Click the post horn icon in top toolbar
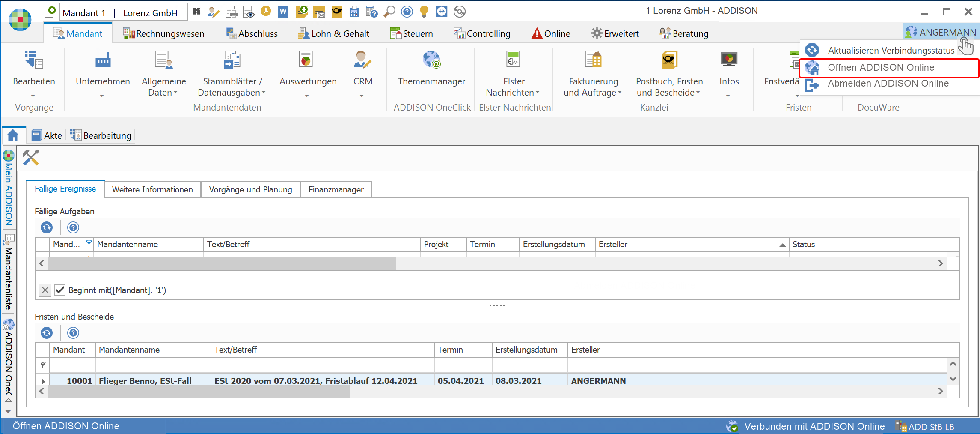The width and height of the screenshot is (980, 434). [x=337, y=12]
